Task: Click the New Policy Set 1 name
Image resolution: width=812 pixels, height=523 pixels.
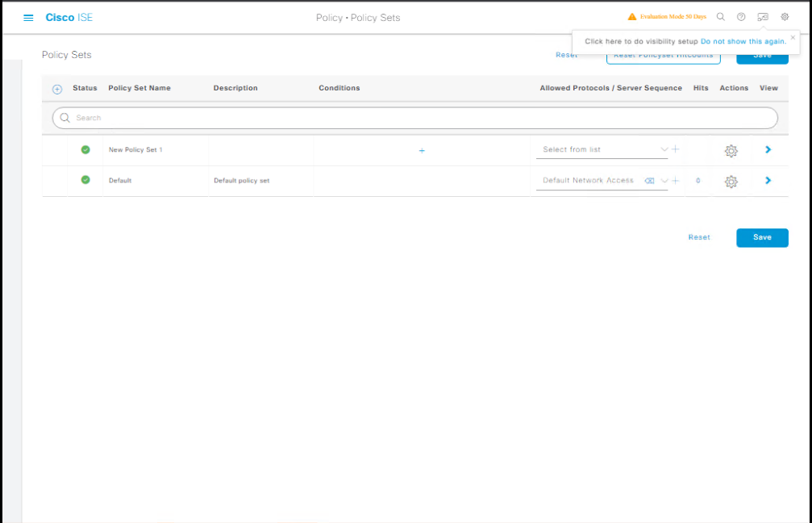Action: pyautogui.click(x=135, y=150)
